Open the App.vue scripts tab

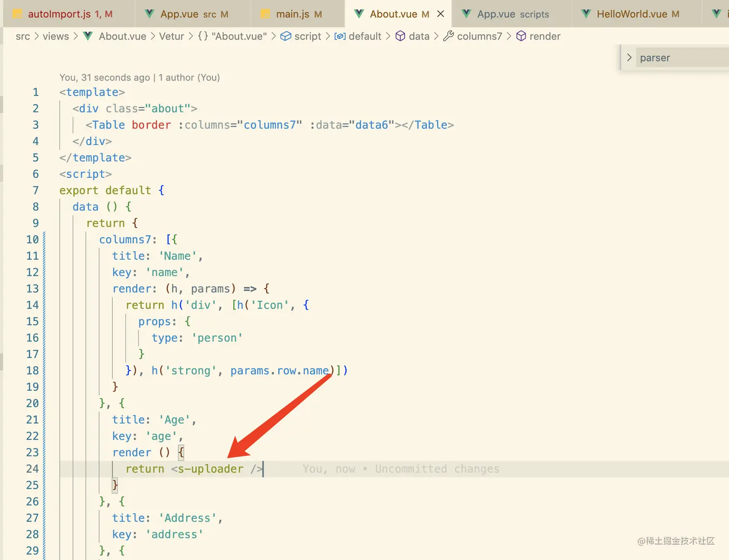512,14
